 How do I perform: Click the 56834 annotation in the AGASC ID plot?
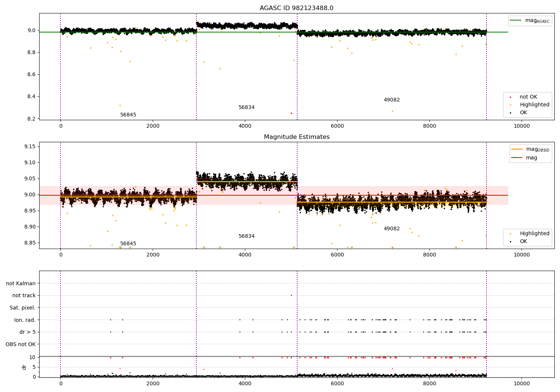[246, 108]
